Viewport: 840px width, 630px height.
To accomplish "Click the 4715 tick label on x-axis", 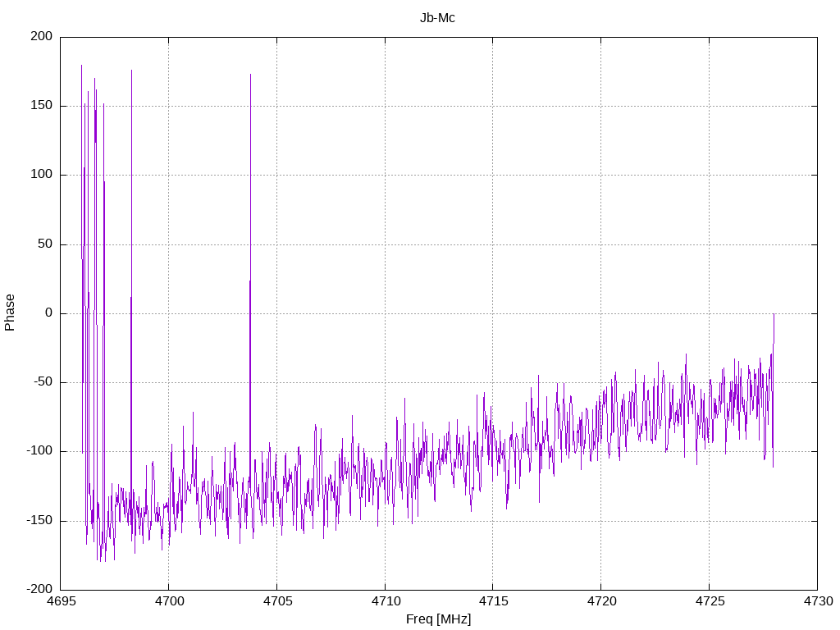I will [x=493, y=601].
